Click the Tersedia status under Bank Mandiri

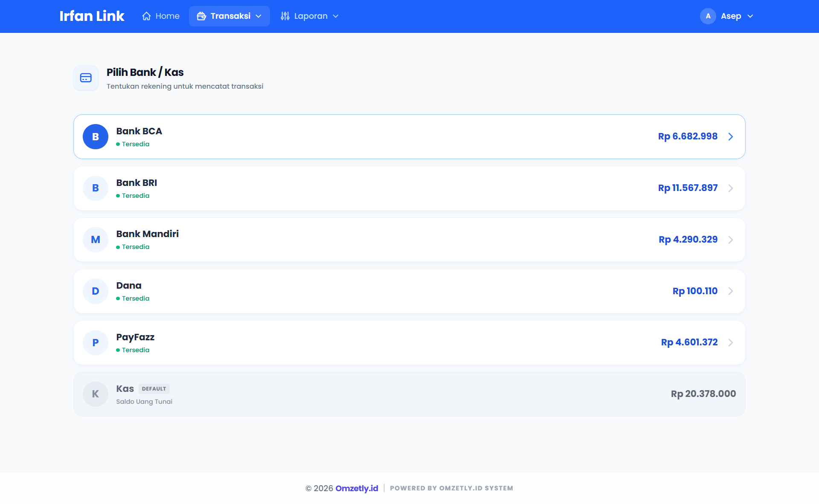133,247
